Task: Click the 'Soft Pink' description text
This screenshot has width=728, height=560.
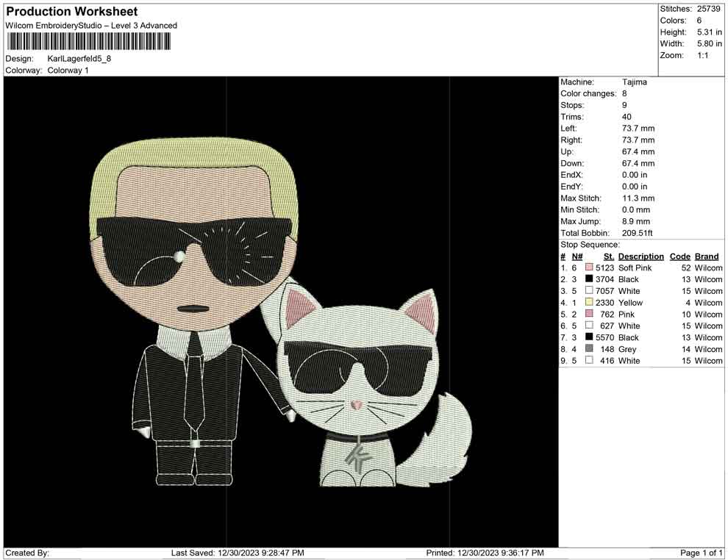Action: [x=635, y=268]
